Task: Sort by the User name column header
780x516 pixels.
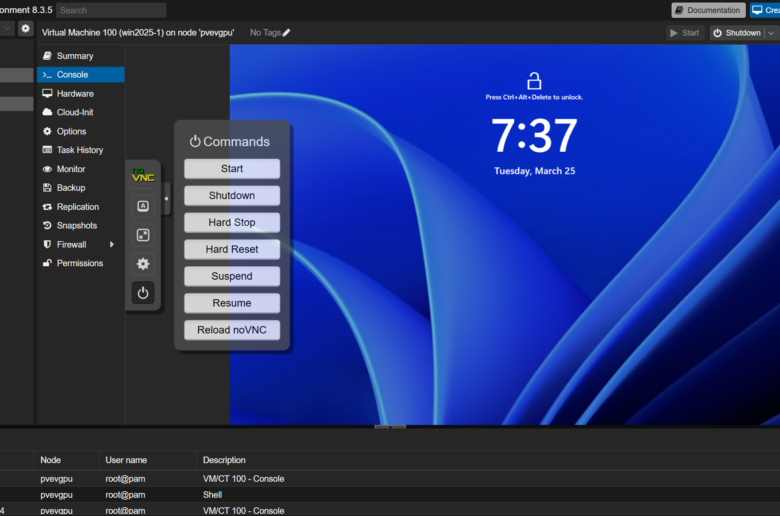Action: (x=147, y=460)
